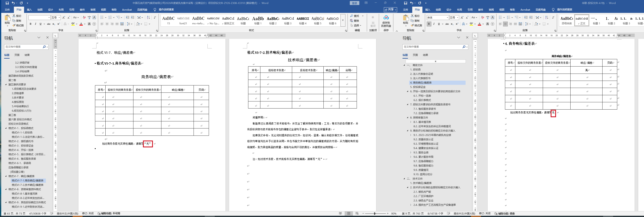Clear all formatting with the eraser icon, left window
Screen dimensions: 644x217
(84, 17)
